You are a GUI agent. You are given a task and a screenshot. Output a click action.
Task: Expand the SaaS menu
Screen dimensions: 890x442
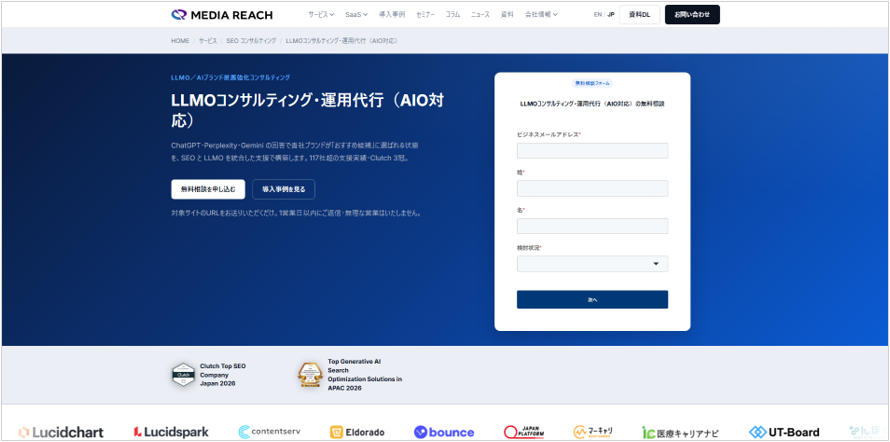356,15
